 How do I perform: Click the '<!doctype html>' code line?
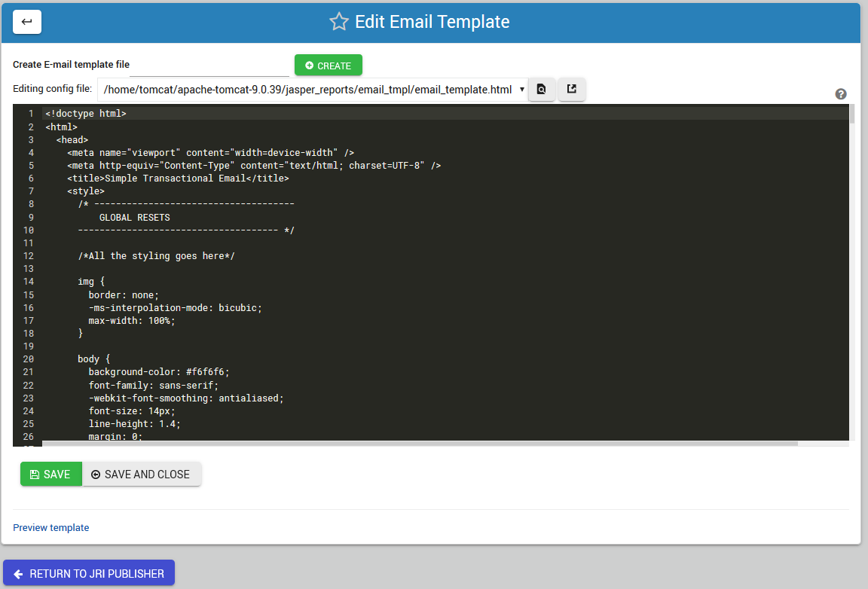tap(86, 114)
